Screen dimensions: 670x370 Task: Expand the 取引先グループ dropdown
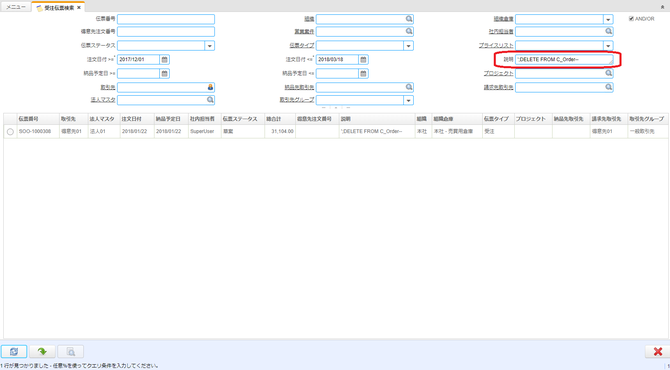pyautogui.click(x=408, y=100)
